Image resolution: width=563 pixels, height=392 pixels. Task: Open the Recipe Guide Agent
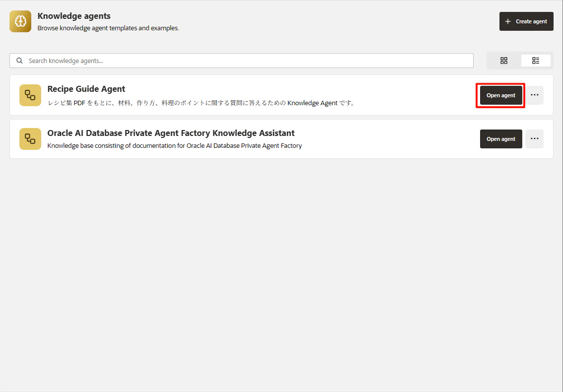pyautogui.click(x=501, y=95)
